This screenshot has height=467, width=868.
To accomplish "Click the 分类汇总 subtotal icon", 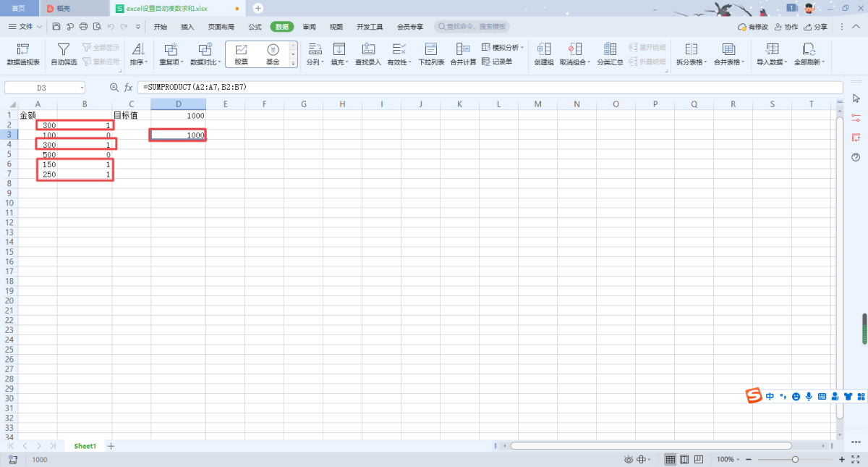I will pos(610,54).
